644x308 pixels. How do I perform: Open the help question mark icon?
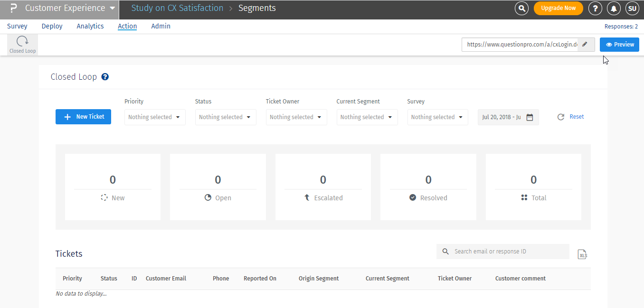(x=595, y=8)
